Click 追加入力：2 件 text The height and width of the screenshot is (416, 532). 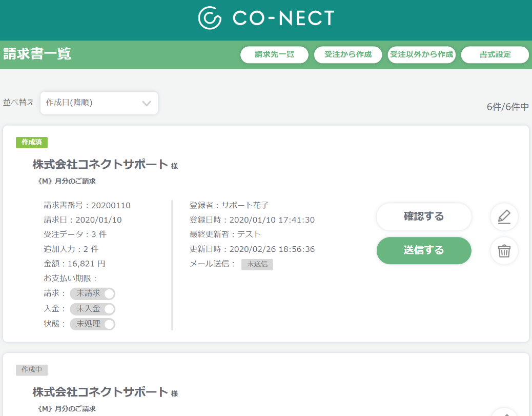(71, 249)
